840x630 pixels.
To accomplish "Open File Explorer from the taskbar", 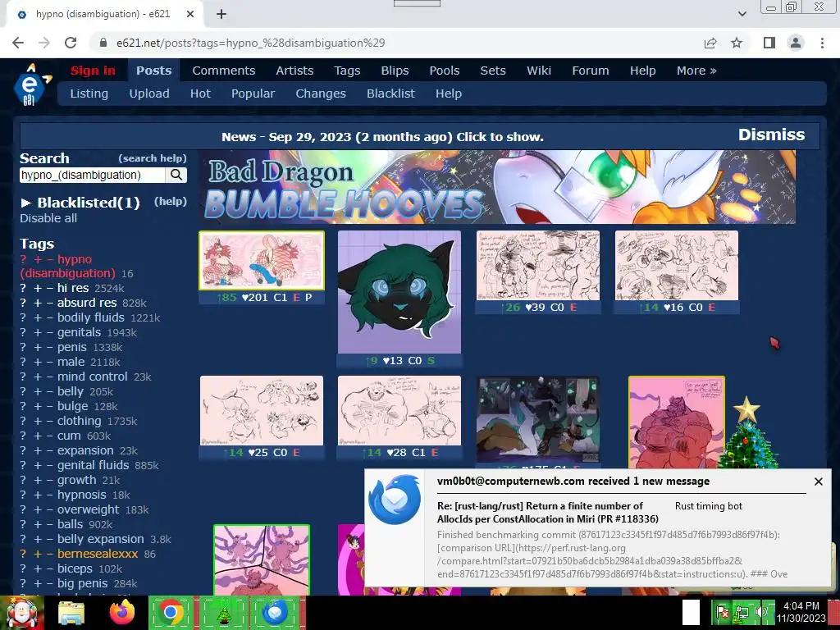I will click(71, 613).
